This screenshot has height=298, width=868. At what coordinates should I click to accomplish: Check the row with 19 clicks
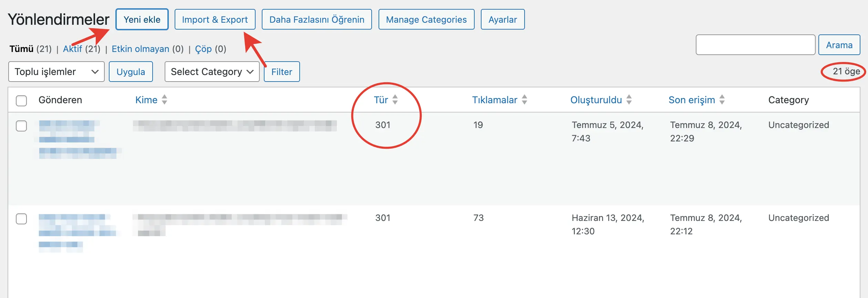pos(21,126)
